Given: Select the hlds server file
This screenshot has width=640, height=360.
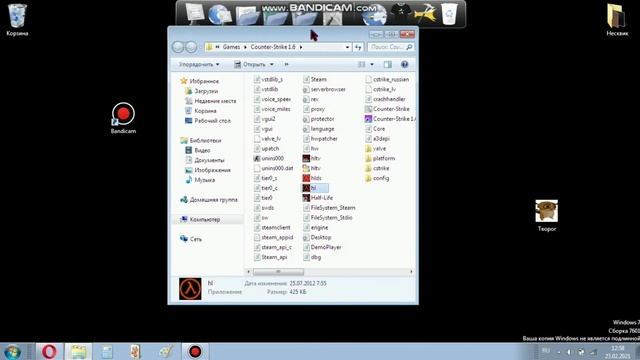Looking at the screenshot, I should [x=312, y=178].
